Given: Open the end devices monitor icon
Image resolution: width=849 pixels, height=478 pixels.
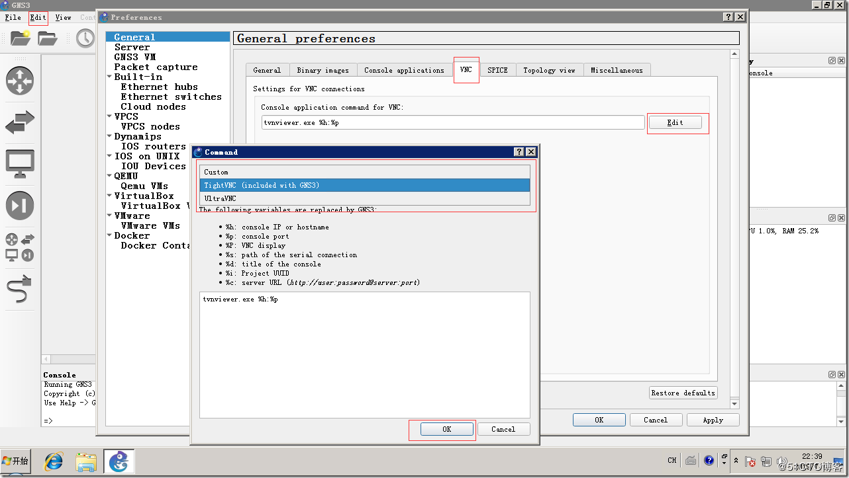Looking at the screenshot, I should click(20, 163).
